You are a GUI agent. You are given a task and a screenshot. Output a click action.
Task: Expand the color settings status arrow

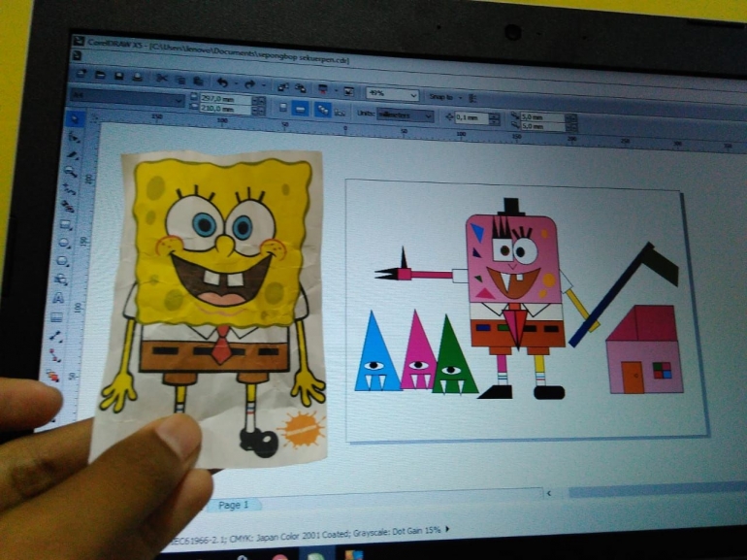[x=447, y=529]
